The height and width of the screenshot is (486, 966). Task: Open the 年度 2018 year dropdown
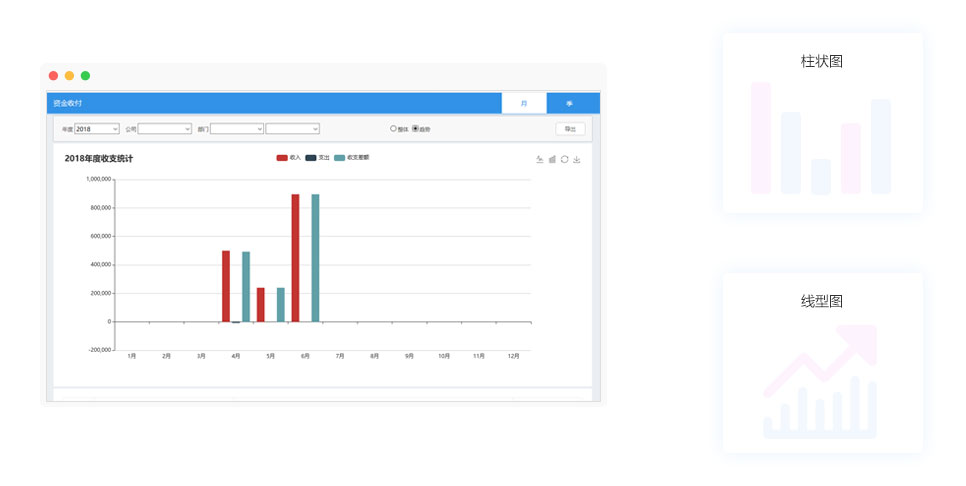[97, 129]
